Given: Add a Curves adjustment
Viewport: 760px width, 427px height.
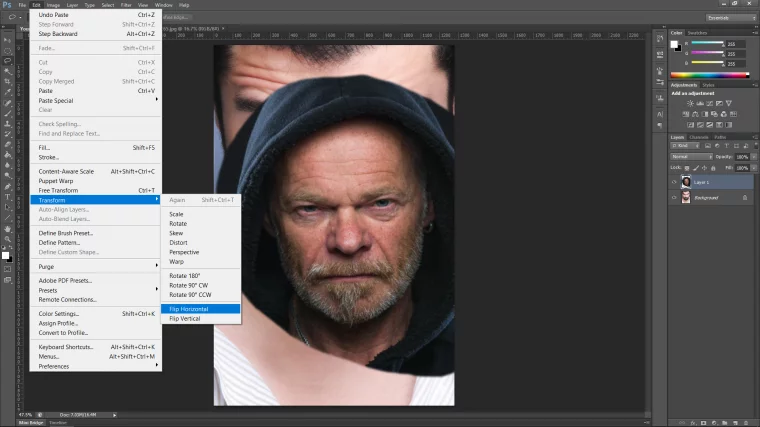Looking at the screenshot, I should [710, 103].
